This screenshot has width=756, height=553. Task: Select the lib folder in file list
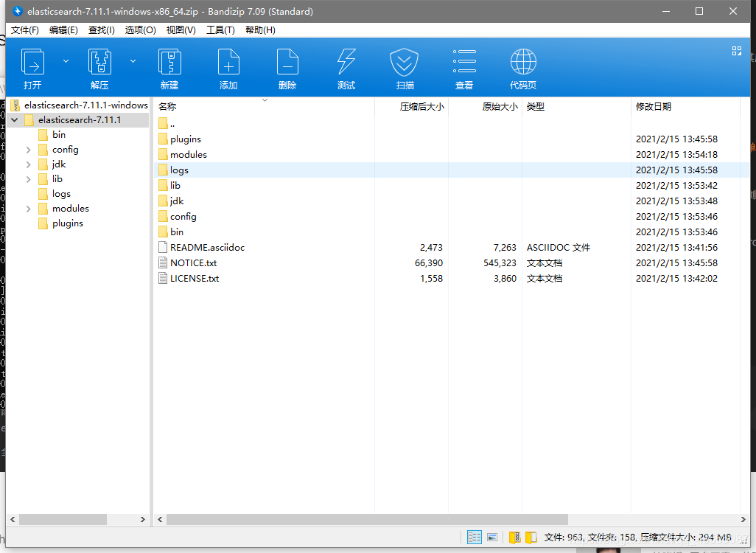point(169,185)
